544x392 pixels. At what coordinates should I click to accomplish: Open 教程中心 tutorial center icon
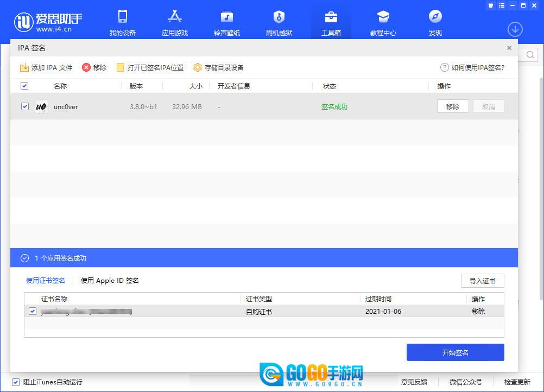click(x=383, y=17)
